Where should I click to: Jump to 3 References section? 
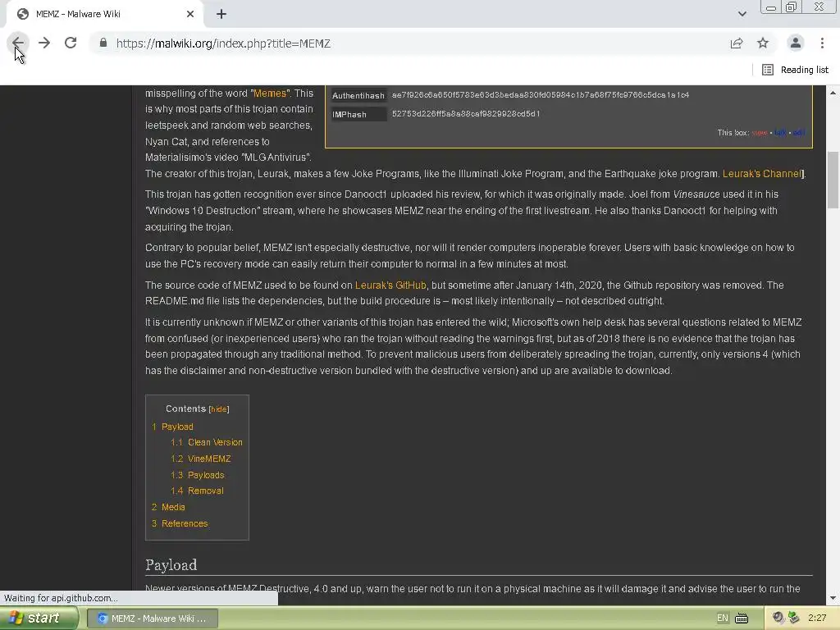pyautogui.click(x=180, y=523)
